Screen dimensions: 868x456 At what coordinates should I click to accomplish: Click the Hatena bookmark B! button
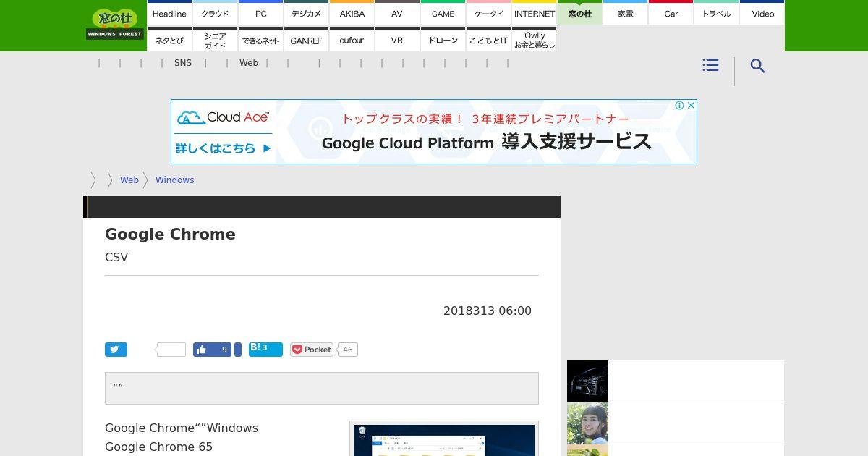point(265,350)
